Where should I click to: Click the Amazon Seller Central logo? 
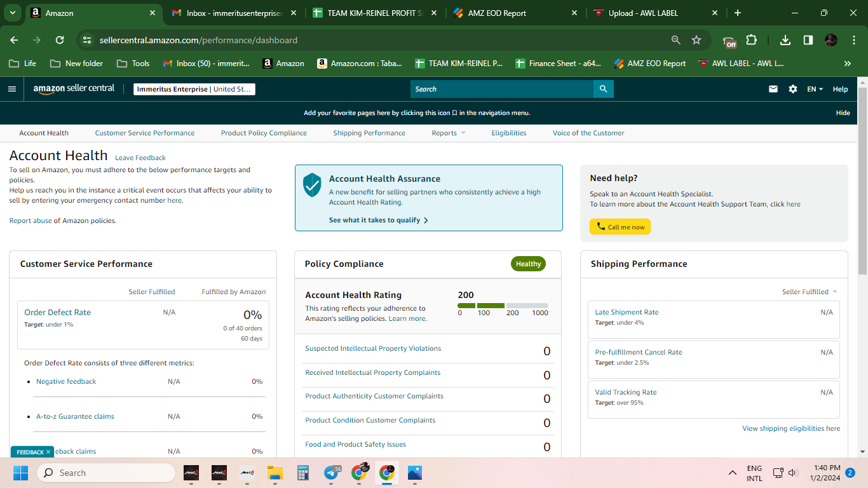tap(74, 89)
